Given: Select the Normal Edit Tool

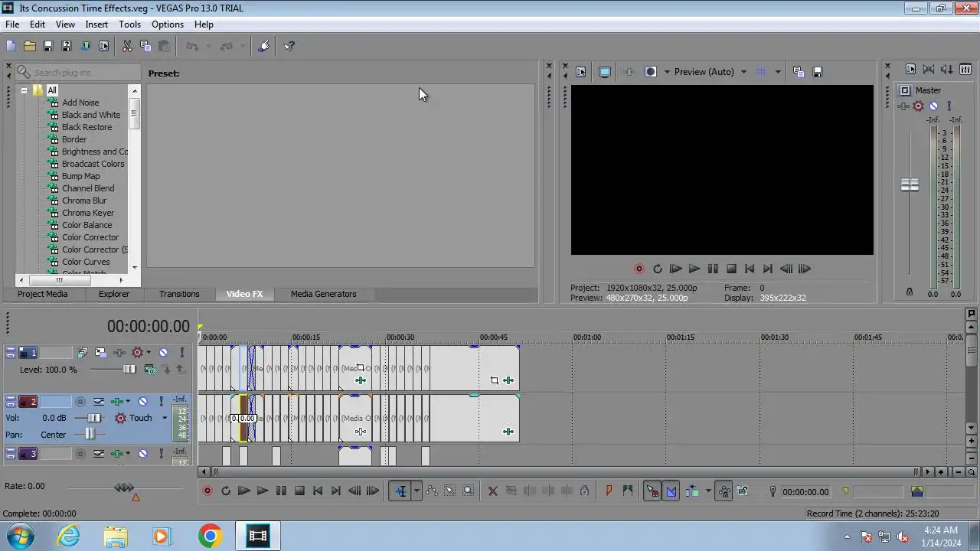Looking at the screenshot, I should pyautogui.click(x=400, y=491).
